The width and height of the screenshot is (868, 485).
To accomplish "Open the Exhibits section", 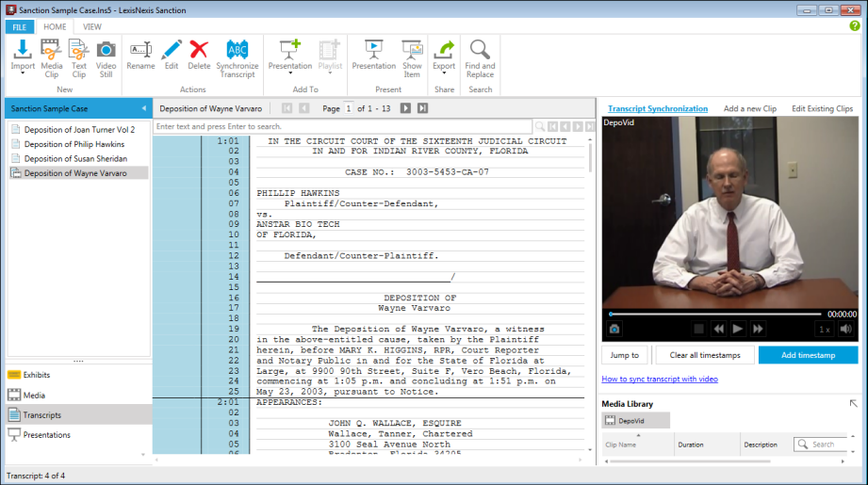I will tap(78, 375).
